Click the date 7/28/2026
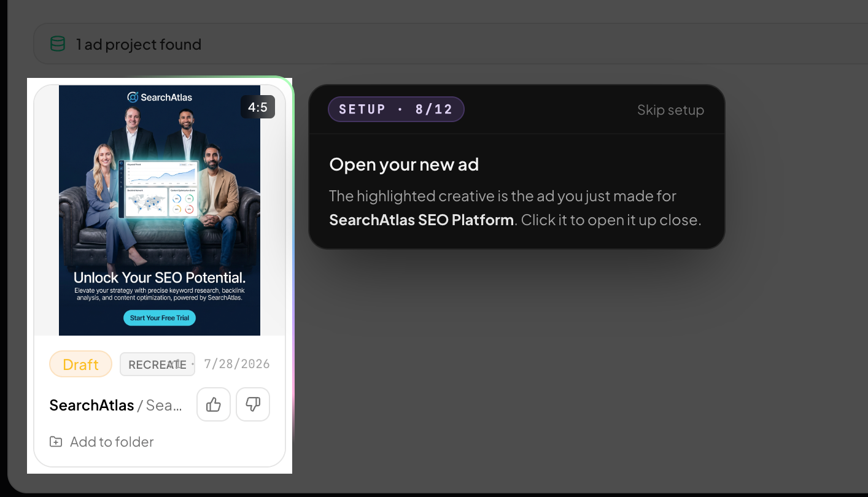 coord(237,364)
